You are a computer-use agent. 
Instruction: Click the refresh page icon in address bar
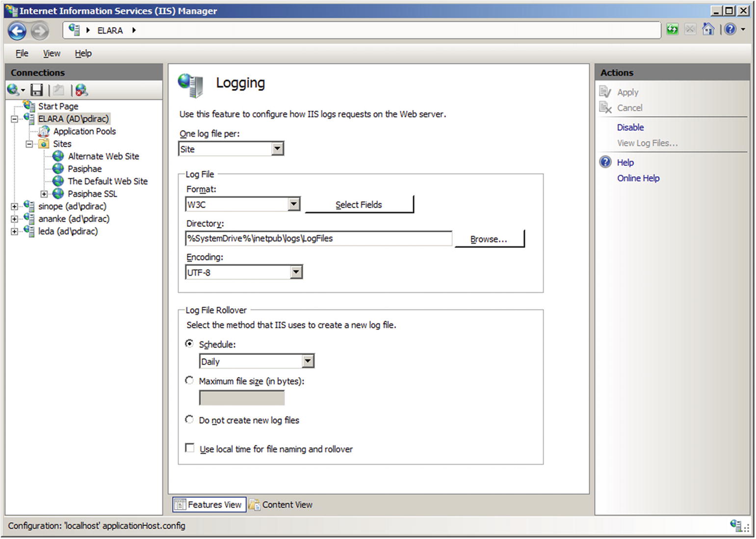(x=672, y=29)
